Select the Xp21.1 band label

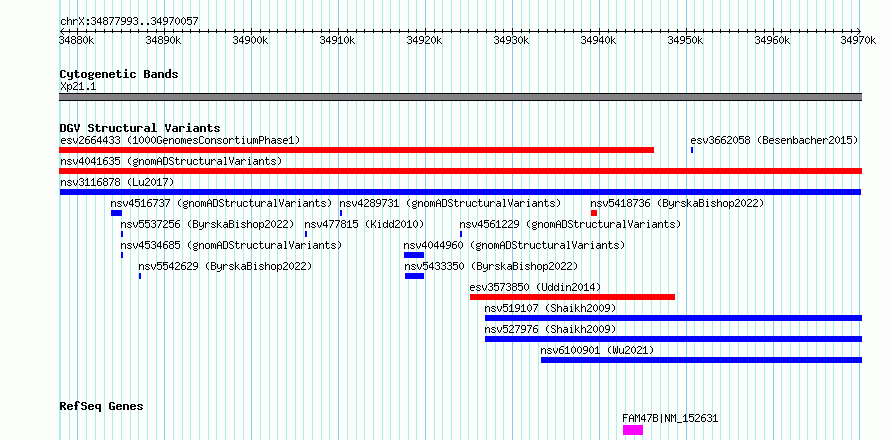point(78,86)
